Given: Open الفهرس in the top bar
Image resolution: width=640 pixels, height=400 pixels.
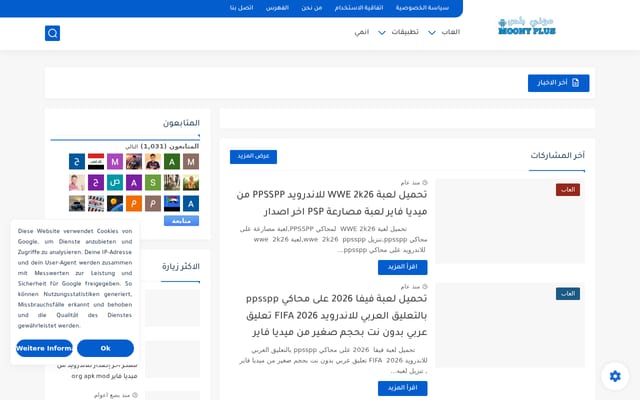Looking at the screenshot, I should pos(277,8).
